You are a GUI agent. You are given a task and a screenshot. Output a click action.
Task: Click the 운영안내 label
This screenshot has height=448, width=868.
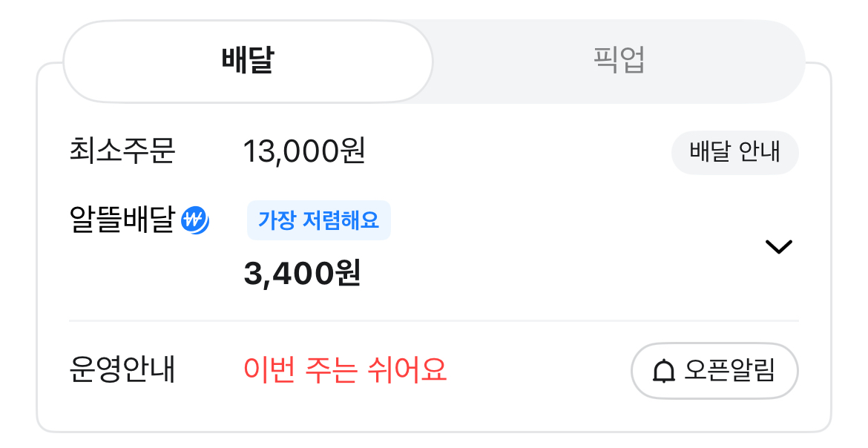pos(122,369)
